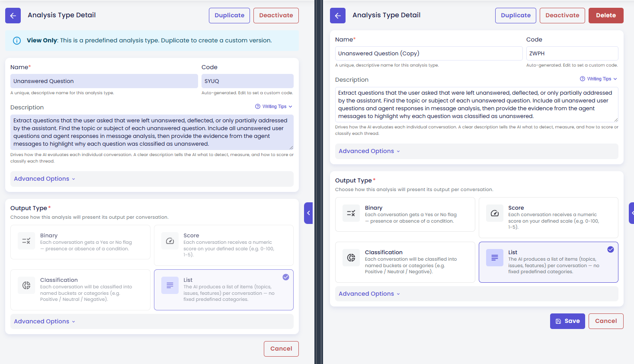Click 'Analysis Type Detail' heading in right panel

coord(386,15)
